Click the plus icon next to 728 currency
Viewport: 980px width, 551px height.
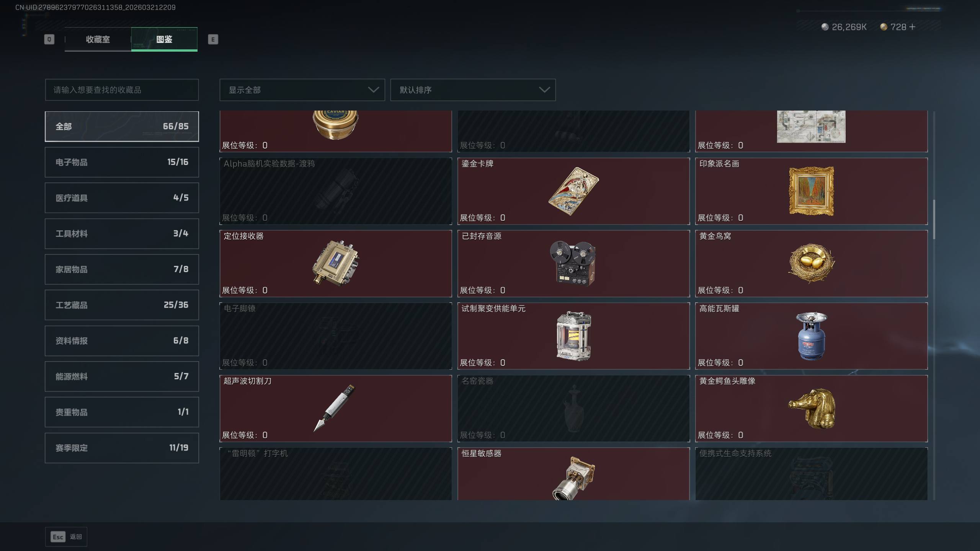tap(912, 27)
